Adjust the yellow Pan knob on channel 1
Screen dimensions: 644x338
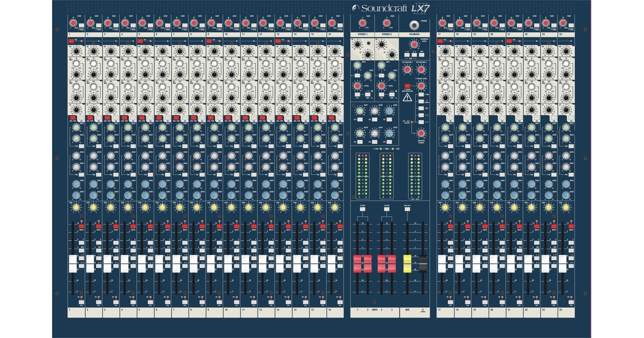coord(75,208)
